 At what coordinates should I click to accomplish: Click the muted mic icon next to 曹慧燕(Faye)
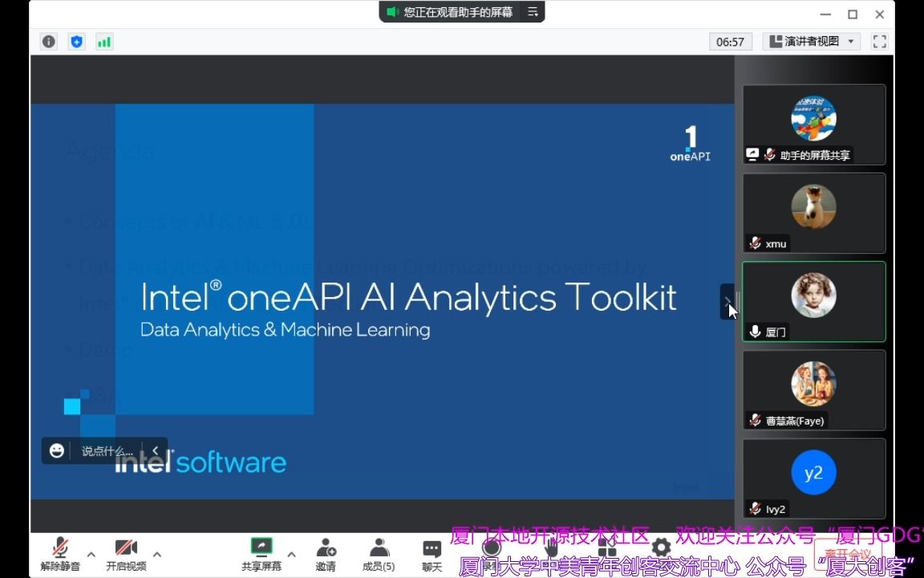(755, 420)
